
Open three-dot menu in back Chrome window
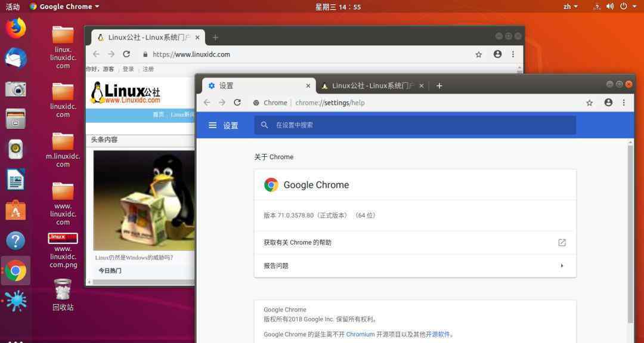point(513,54)
